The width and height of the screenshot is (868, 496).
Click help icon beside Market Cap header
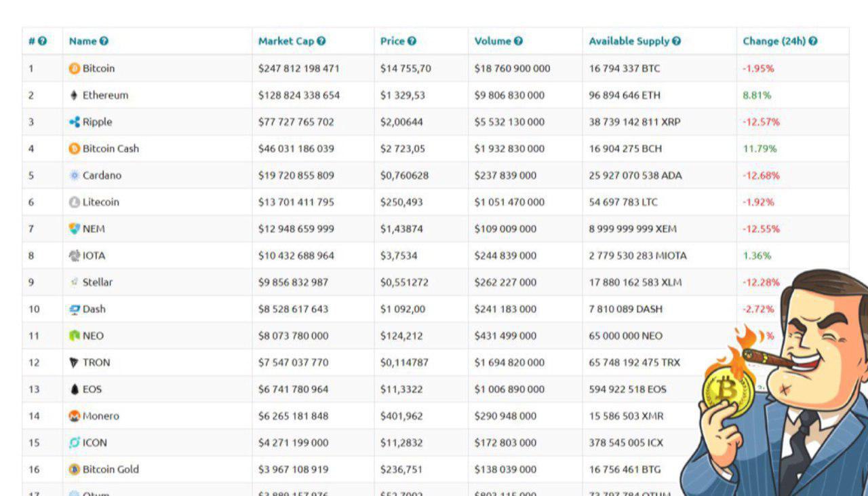click(x=321, y=41)
